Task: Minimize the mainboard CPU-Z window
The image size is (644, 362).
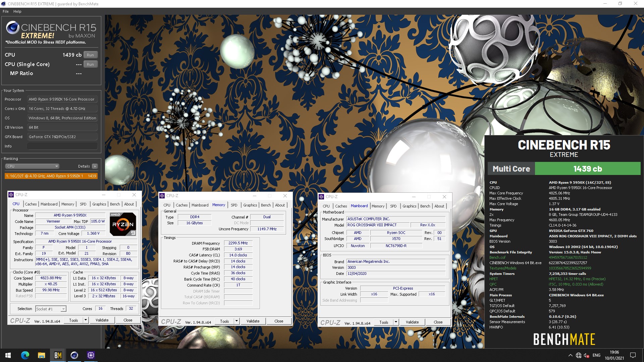Action: [x=414, y=197]
